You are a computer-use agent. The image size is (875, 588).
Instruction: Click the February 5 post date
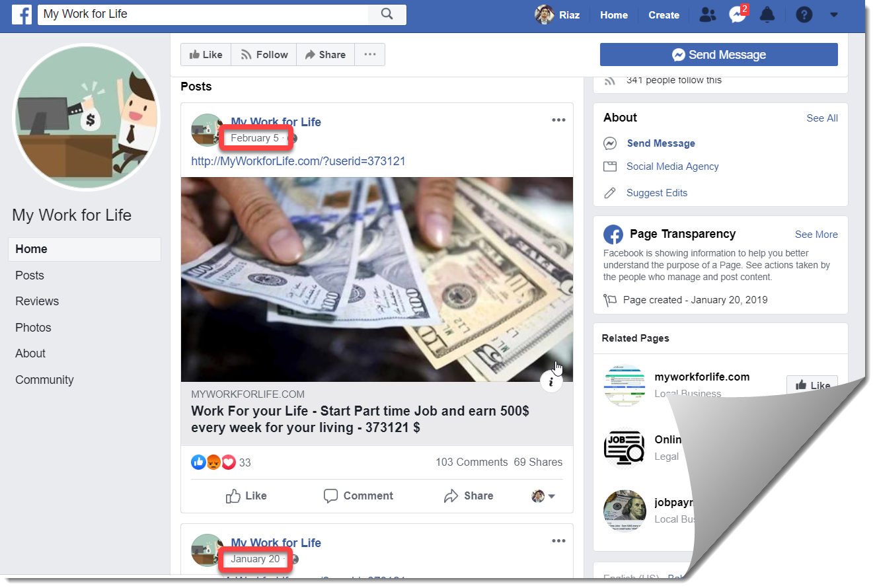click(254, 138)
